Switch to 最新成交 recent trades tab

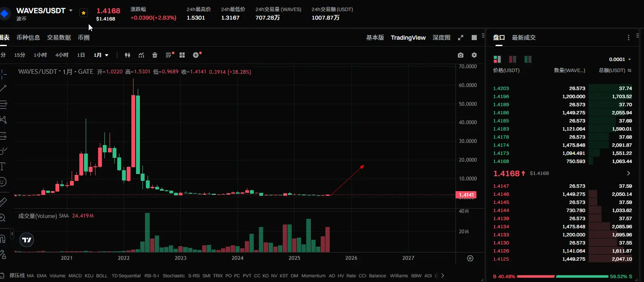pos(524,38)
